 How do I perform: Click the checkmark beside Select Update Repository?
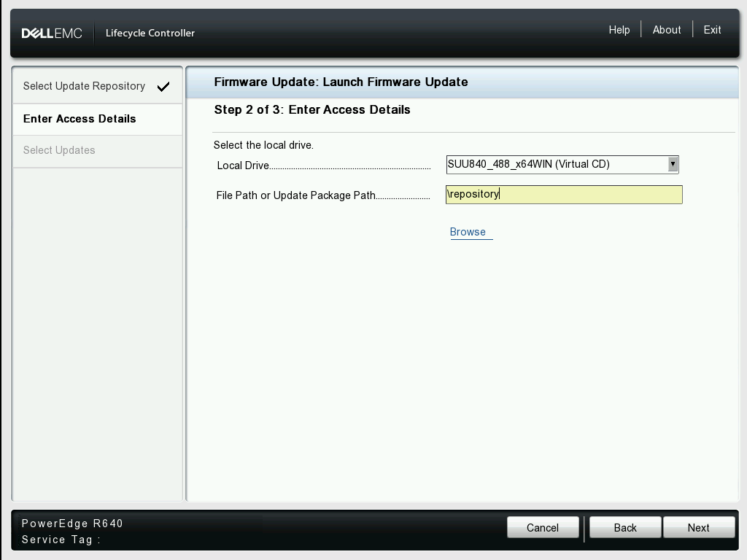[x=163, y=87]
